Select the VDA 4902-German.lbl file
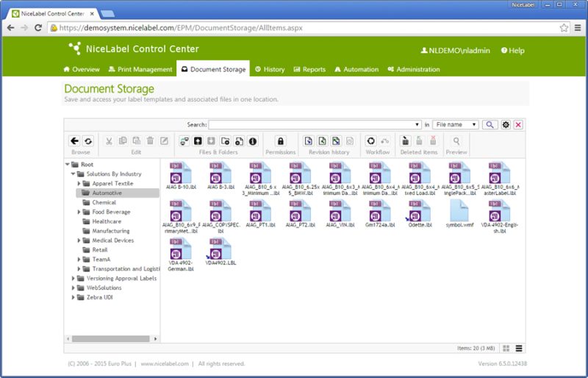This screenshot has width=588, height=378. point(181,254)
